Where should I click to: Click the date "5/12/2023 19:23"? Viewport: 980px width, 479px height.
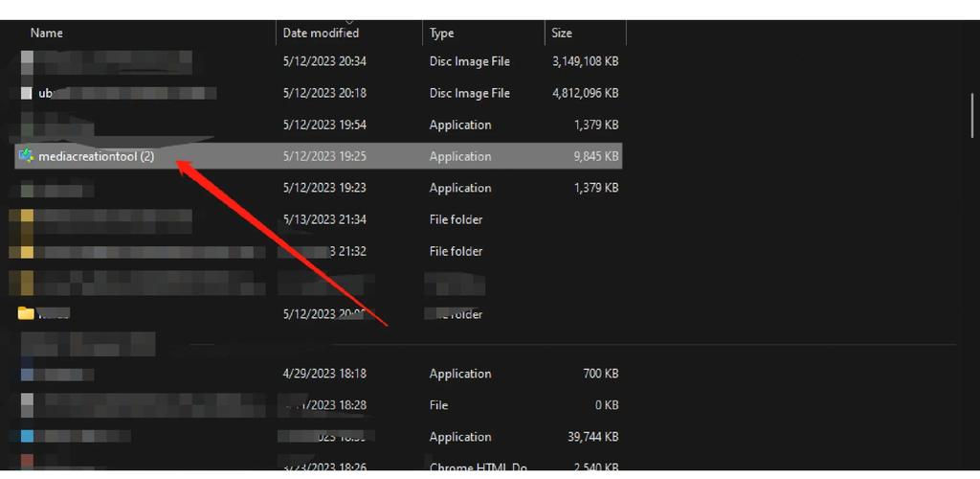324,188
